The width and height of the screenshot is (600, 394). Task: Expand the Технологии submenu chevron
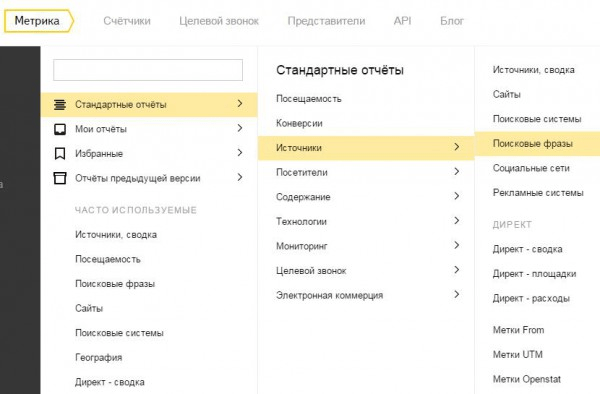(457, 220)
